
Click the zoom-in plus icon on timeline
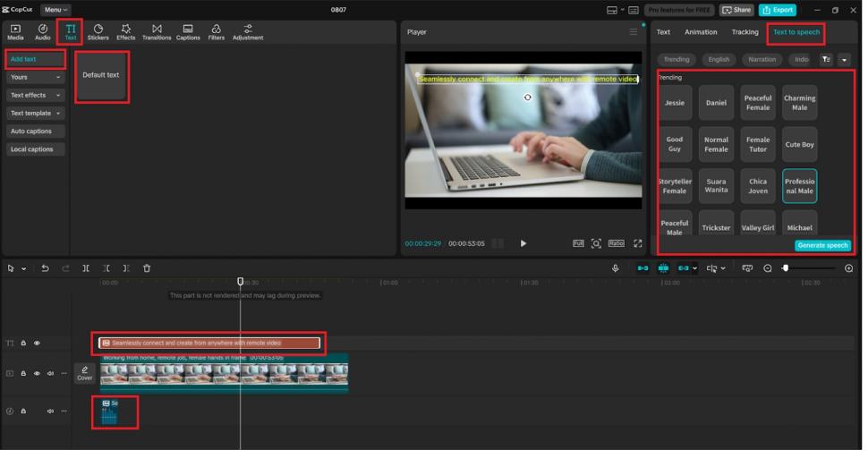pos(848,268)
